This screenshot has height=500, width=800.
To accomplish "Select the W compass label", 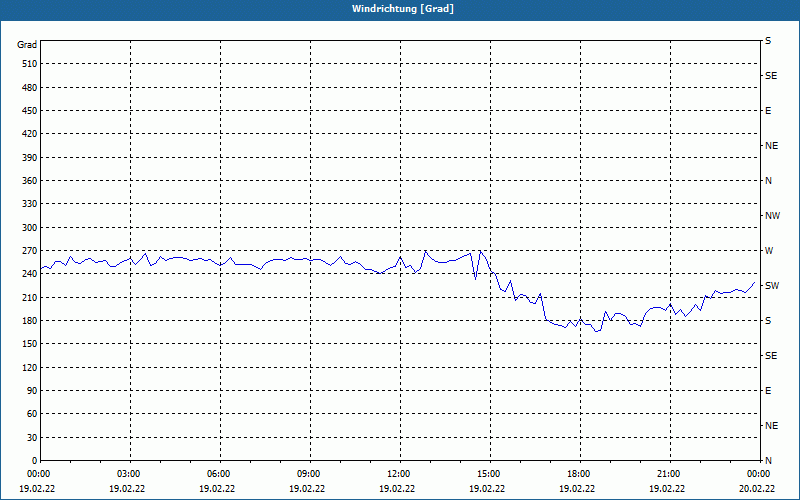I will [x=769, y=251].
